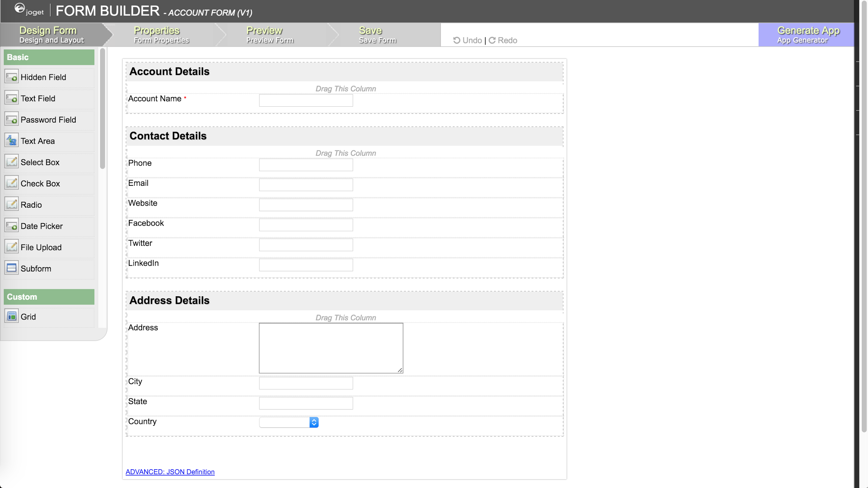Click the Address text area resize handle
The width and height of the screenshot is (868, 488).
pyautogui.click(x=400, y=370)
